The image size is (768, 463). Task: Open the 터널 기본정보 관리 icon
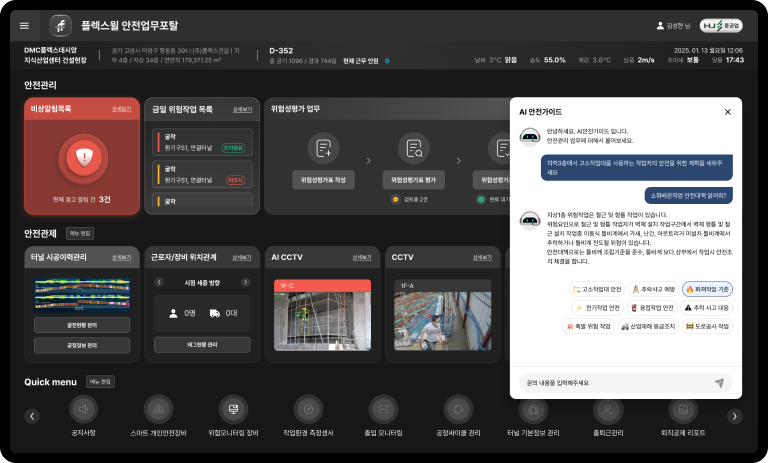pos(533,409)
